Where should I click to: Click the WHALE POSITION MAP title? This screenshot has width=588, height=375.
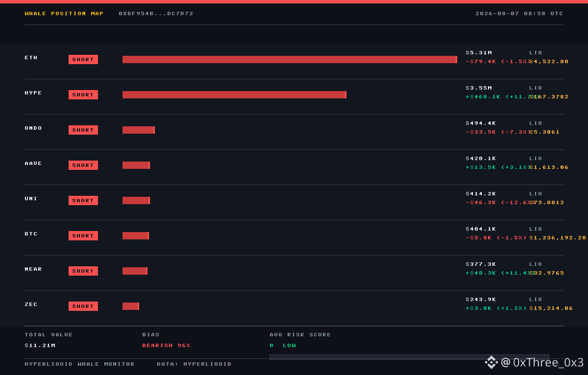(64, 14)
